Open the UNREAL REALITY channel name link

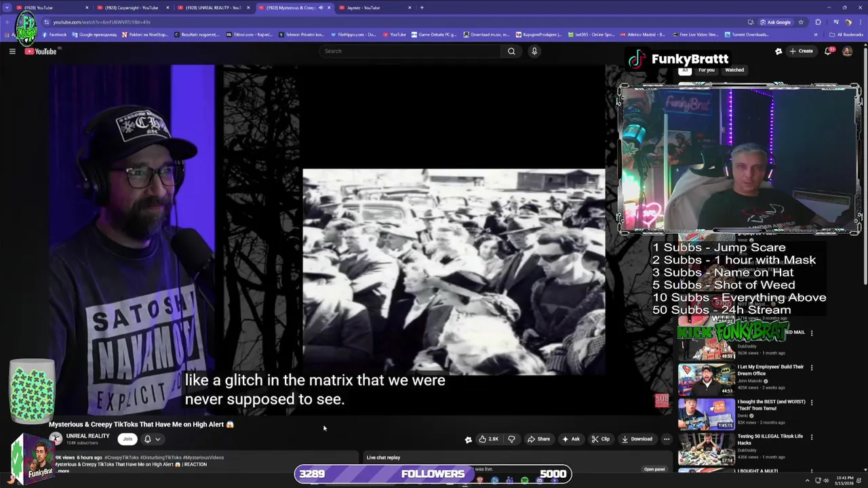click(87, 436)
